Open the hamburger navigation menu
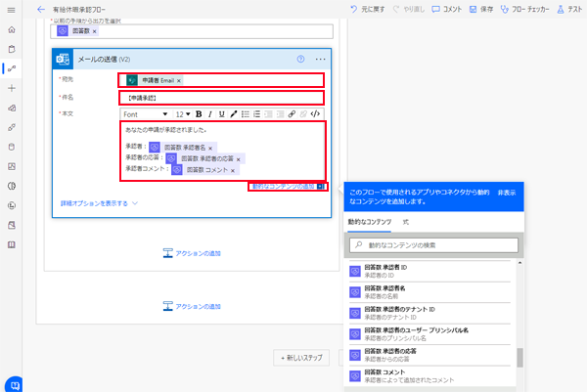Screen dimensions: 587x392 coord(11,10)
